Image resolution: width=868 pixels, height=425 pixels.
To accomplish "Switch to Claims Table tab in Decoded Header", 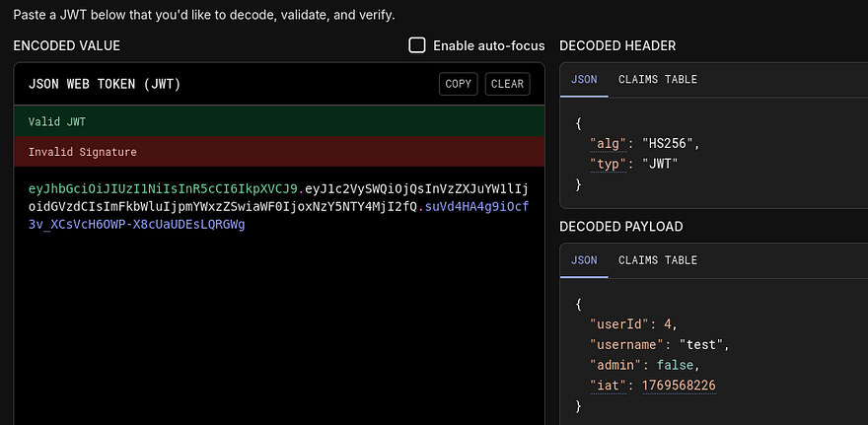I will pos(657,80).
